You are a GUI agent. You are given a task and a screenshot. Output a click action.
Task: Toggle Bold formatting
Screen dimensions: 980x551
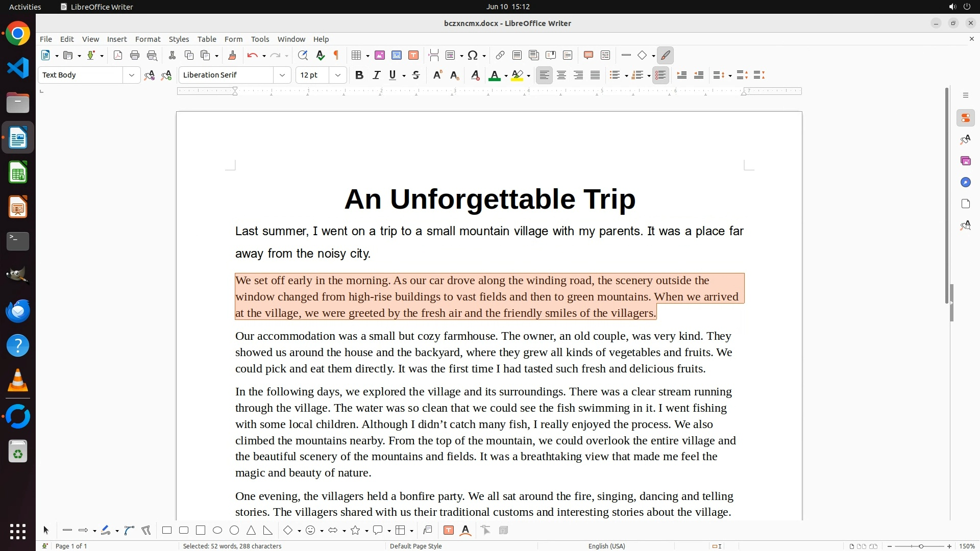point(359,76)
